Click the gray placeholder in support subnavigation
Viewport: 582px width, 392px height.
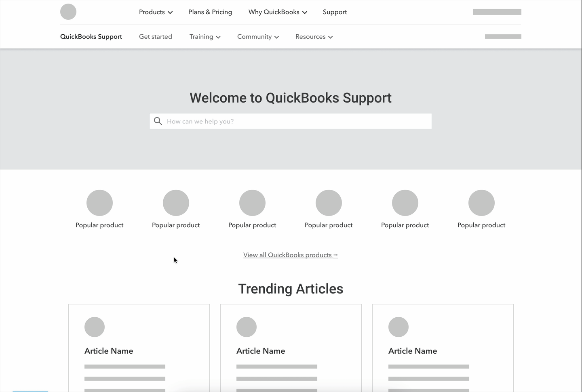[x=503, y=37]
